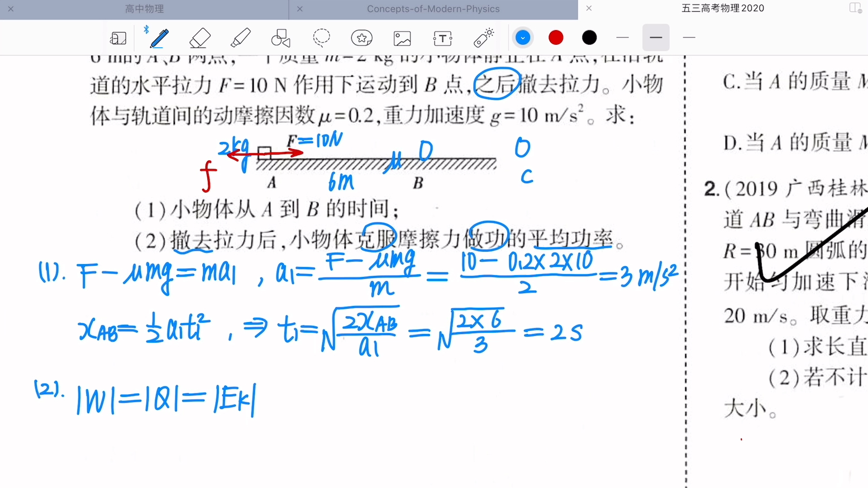Image resolution: width=868 pixels, height=488 pixels.
Task: Select the red ink color swatch
Action: point(556,37)
